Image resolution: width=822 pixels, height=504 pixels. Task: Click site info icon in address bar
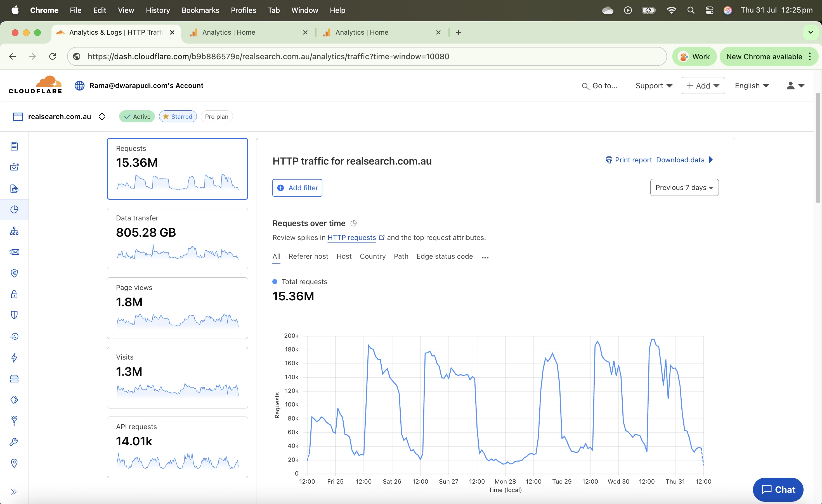pyautogui.click(x=77, y=56)
